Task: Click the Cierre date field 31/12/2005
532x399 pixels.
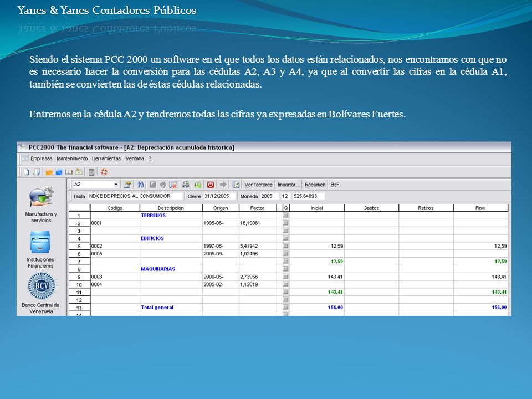Action: [219, 196]
